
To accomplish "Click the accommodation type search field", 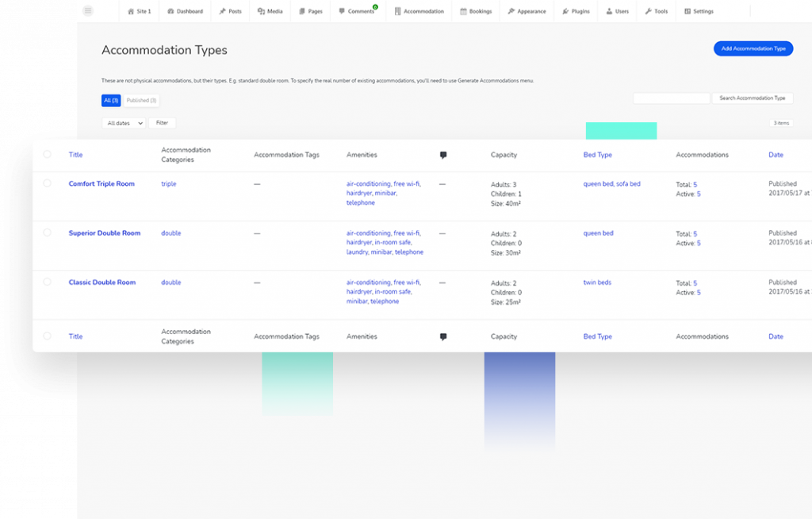I will [x=671, y=98].
